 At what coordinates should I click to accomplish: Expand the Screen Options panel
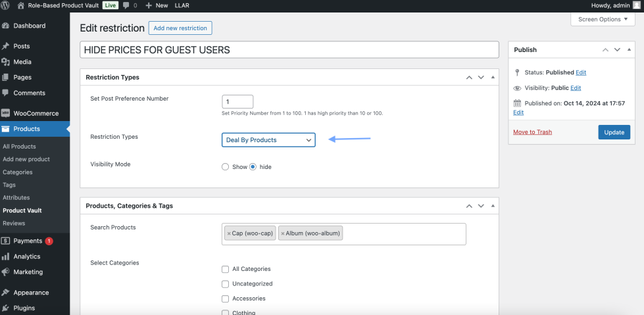[x=603, y=19]
